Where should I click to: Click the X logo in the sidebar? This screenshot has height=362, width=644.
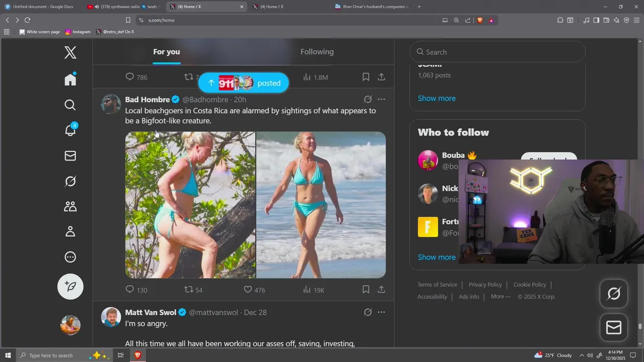pyautogui.click(x=70, y=52)
